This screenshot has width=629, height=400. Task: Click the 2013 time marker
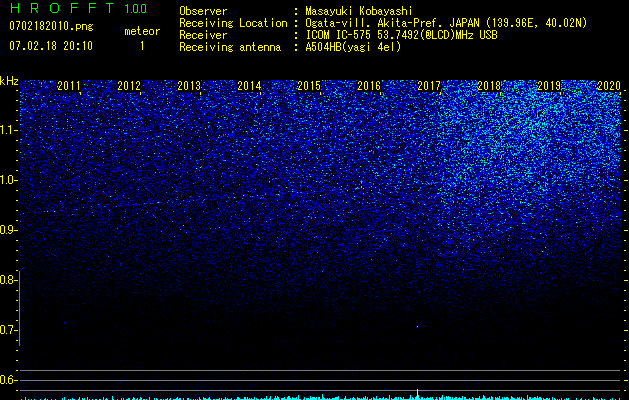pos(189,86)
